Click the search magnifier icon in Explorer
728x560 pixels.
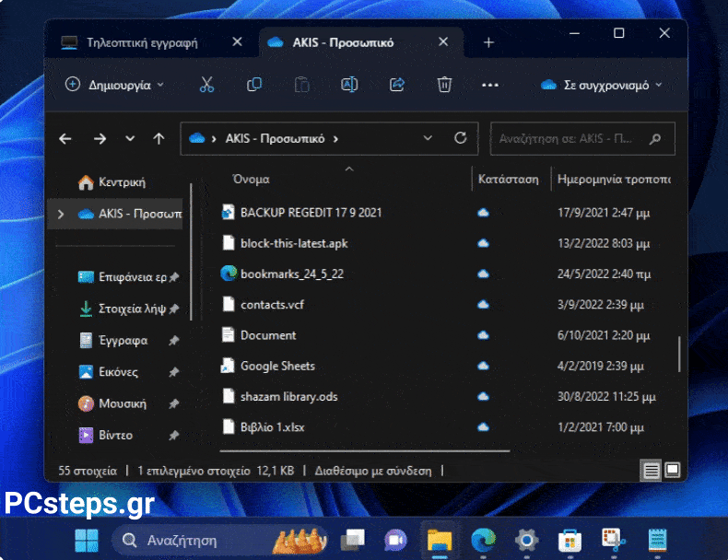[655, 138]
